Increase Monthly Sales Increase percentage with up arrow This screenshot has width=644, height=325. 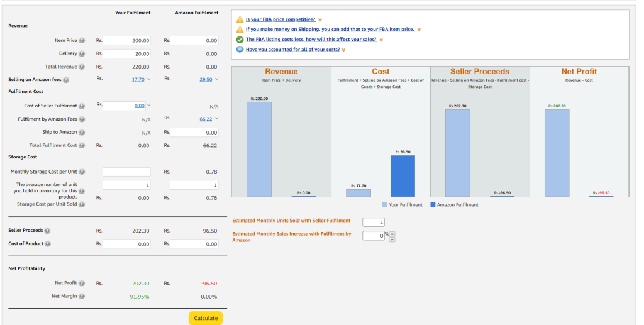click(392, 234)
